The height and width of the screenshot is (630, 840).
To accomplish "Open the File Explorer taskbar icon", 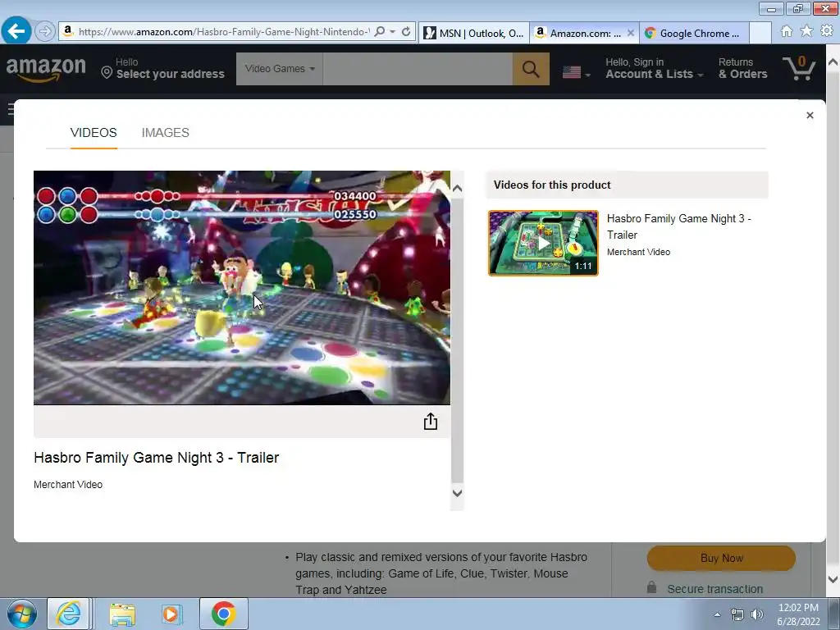I will click(122, 614).
